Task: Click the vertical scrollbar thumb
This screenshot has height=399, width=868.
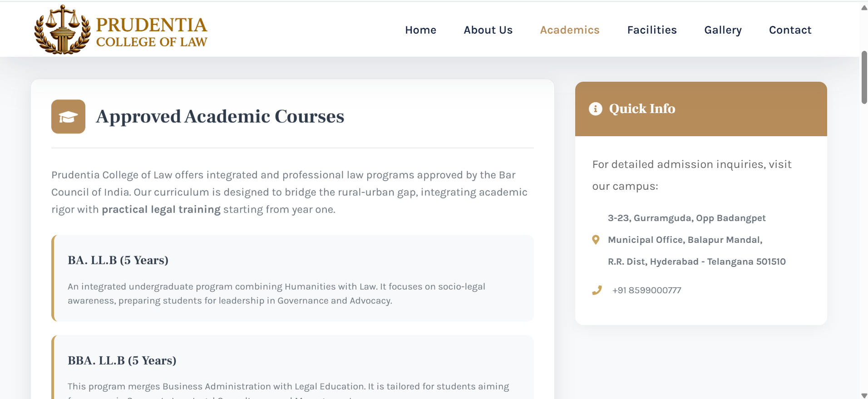Action: pyautogui.click(x=864, y=78)
